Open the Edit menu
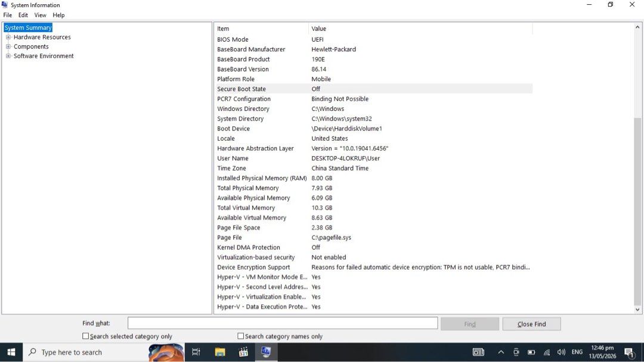The height and width of the screenshot is (362, 644). click(23, 15)
